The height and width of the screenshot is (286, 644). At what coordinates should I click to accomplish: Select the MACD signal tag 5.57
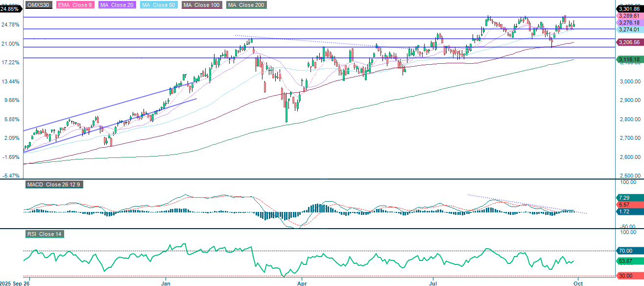coord(629,204)
